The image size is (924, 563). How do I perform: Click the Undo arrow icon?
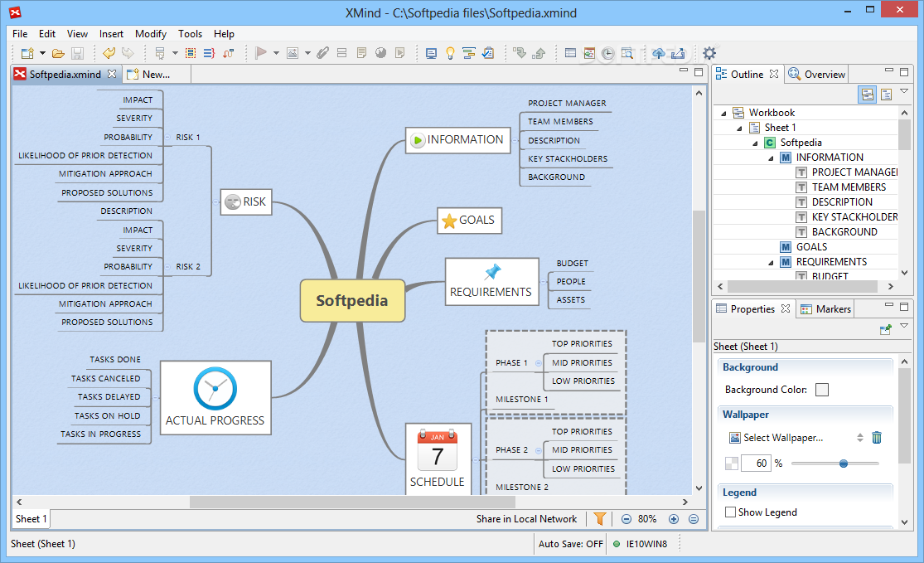point(109,53)
